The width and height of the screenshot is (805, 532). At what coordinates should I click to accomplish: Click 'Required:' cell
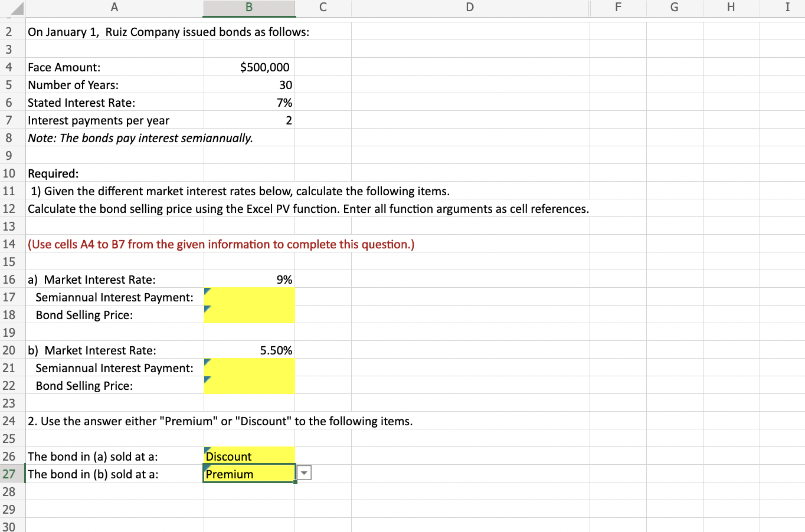pyautogui.click(x=115, y=173)
